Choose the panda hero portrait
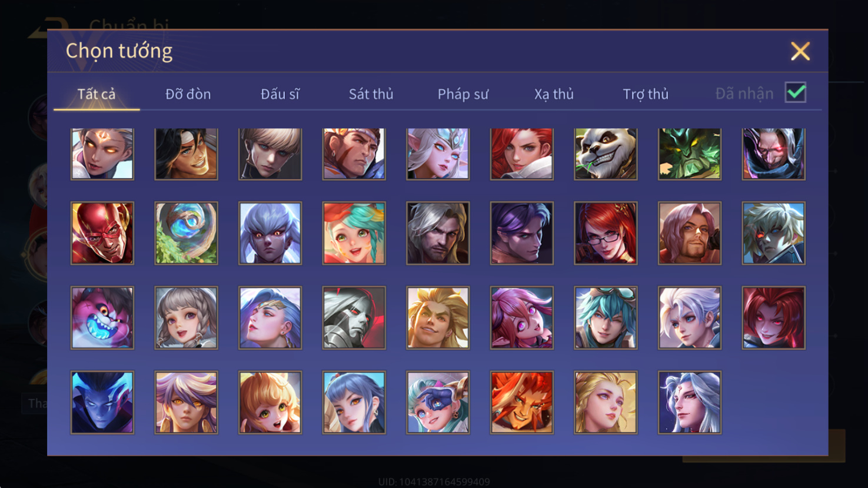 tap(606, 154)
